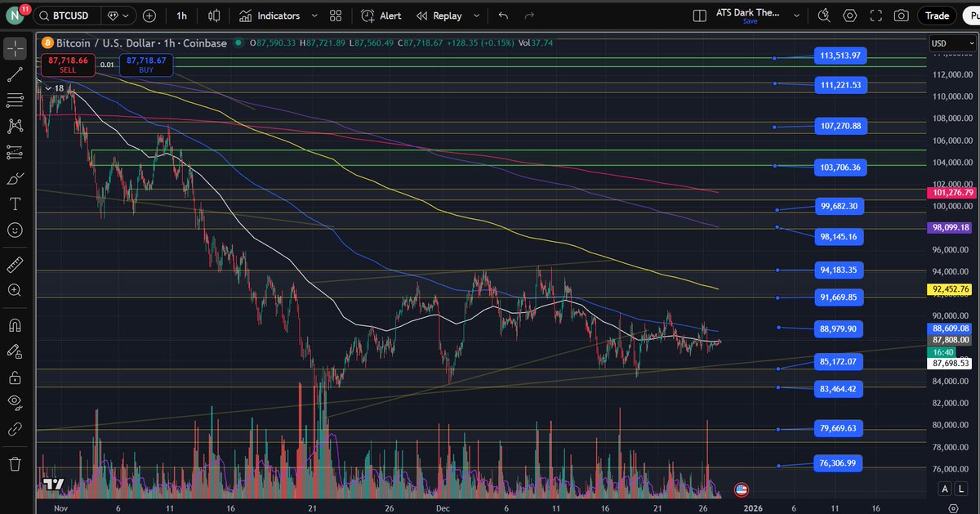980x514 pixels.
Task: Open the Fibonacci retracement tools
Action: (x=15, y=101)
